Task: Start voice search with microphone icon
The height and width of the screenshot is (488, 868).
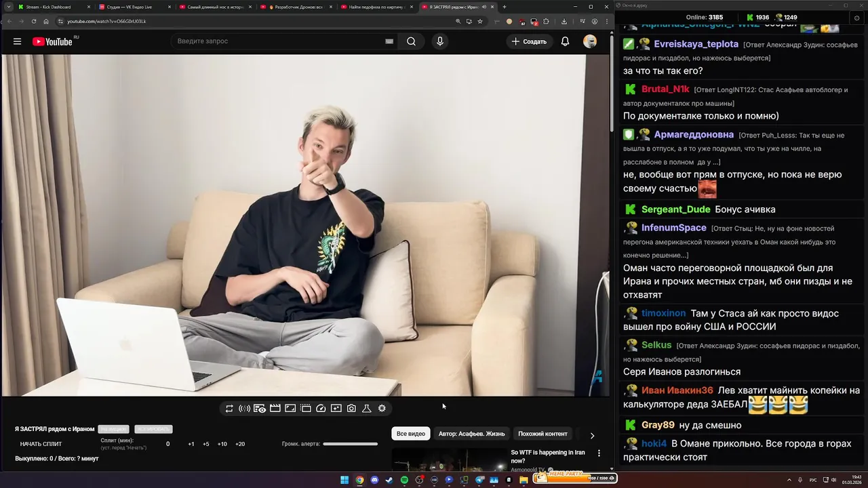Action: point(440,41)
